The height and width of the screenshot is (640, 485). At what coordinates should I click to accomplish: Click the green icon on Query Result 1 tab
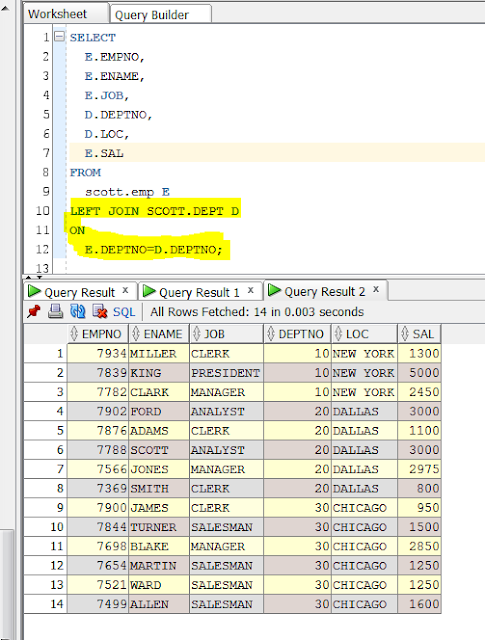point(149,292)
